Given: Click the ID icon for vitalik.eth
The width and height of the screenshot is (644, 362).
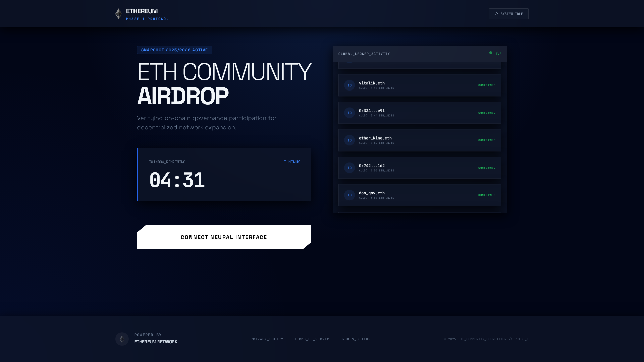Looking at the screenshot, I should pyautogui.click(x=350, y=85).
